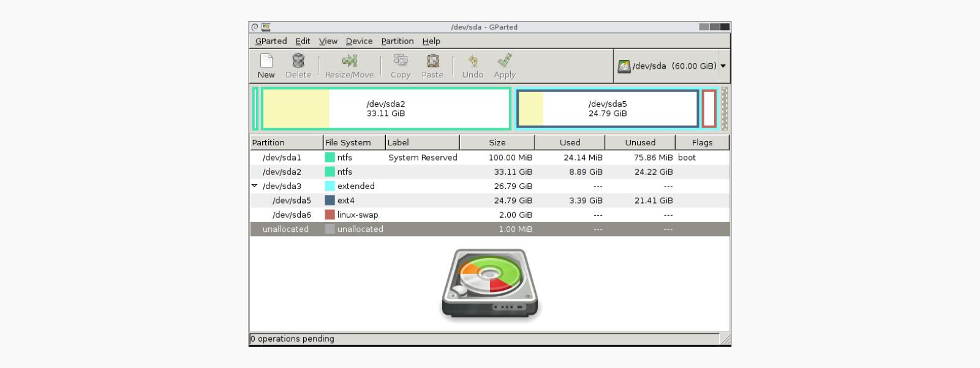This screenshot has width=980, height=368.
Task: Select the /dev/sda2 block in disk map
Action: pyautogui.click(x=386, y=109)
